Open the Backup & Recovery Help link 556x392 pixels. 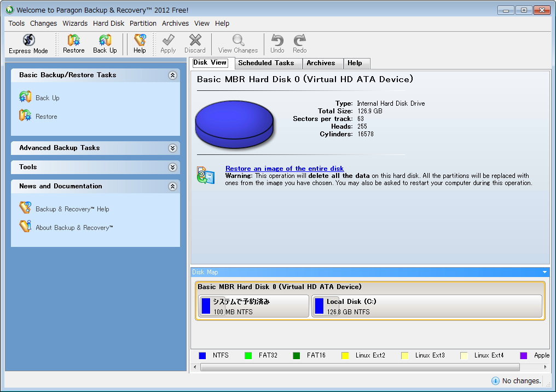72,209
